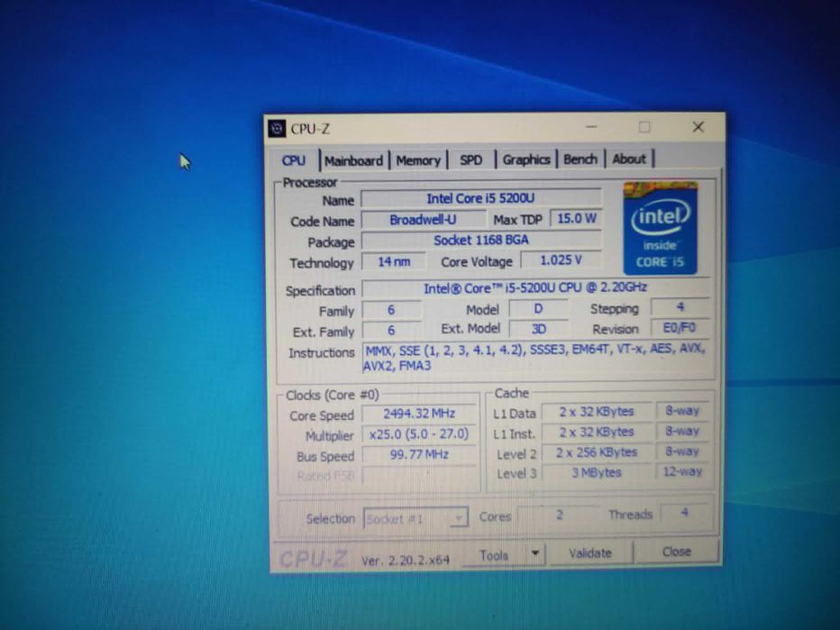Image resolution: width=840 pixels, height=630 pixels.
Task: Switch to the Bench tab
Action: point(580,159)
